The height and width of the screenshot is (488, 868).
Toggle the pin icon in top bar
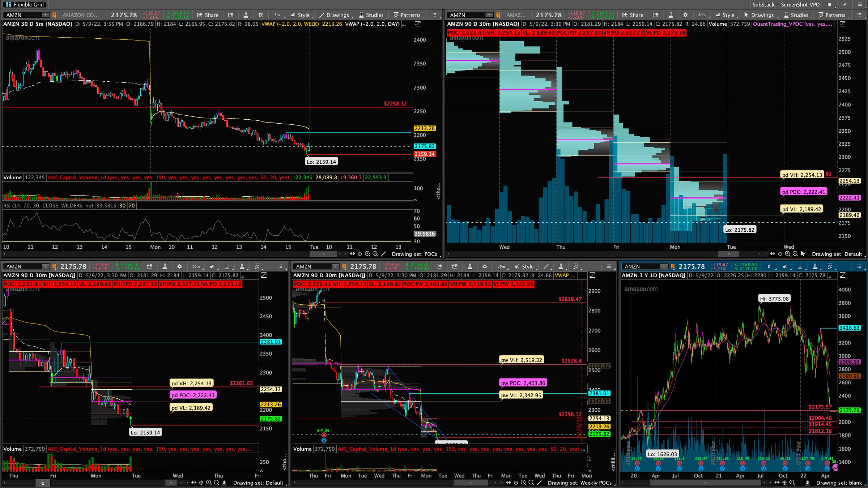click(x=845, y=4)
